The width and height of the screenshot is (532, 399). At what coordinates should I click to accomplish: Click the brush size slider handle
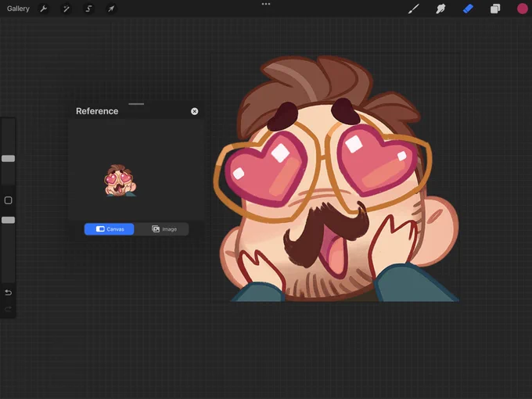(x=8, y=159)
